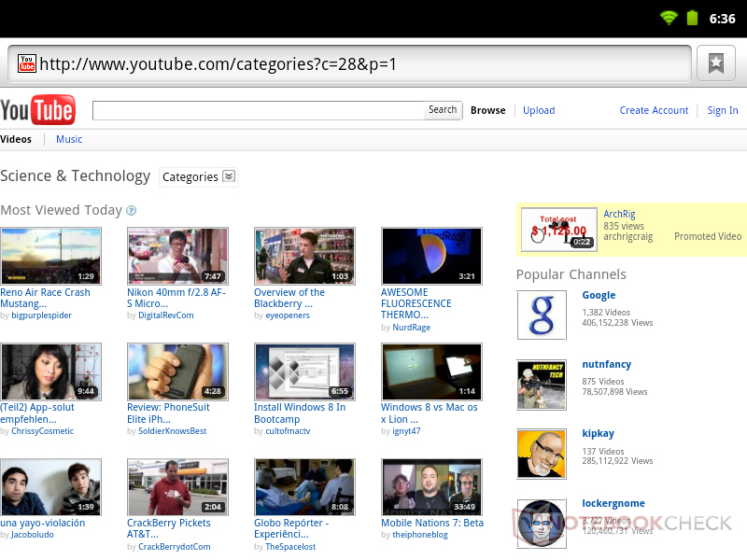
Task: Open uploader ChrissyCosmetic channel
Action: (x=42, y=431)
